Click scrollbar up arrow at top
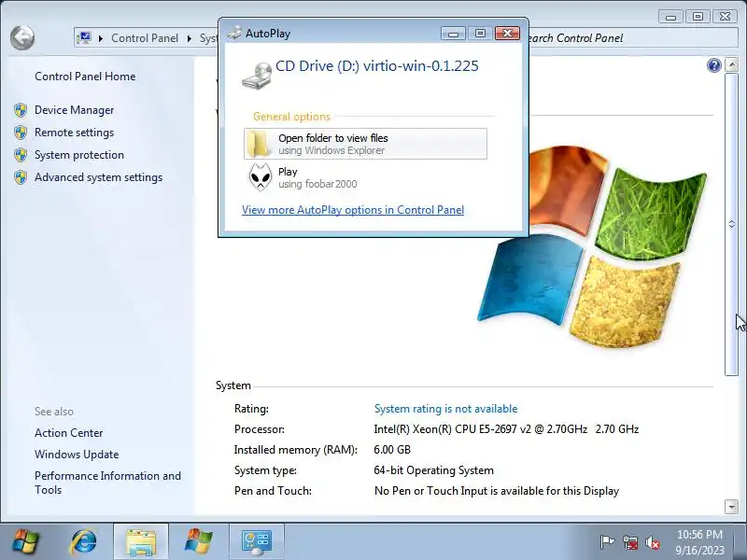 click(731, 65)
